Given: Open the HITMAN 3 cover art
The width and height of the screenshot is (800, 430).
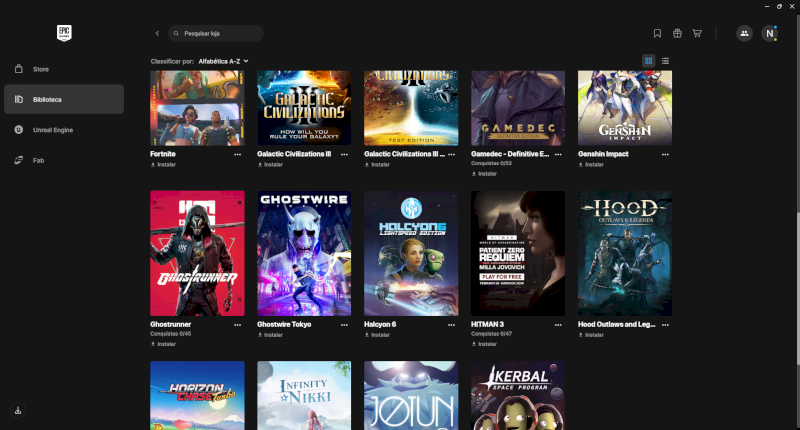Looking at the screenshot, I should pos(518,254).
